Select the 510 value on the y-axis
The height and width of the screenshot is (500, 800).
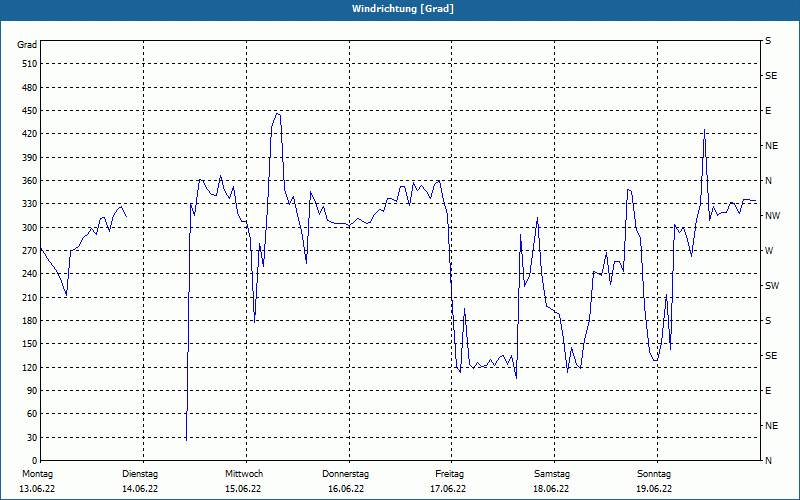30,64
